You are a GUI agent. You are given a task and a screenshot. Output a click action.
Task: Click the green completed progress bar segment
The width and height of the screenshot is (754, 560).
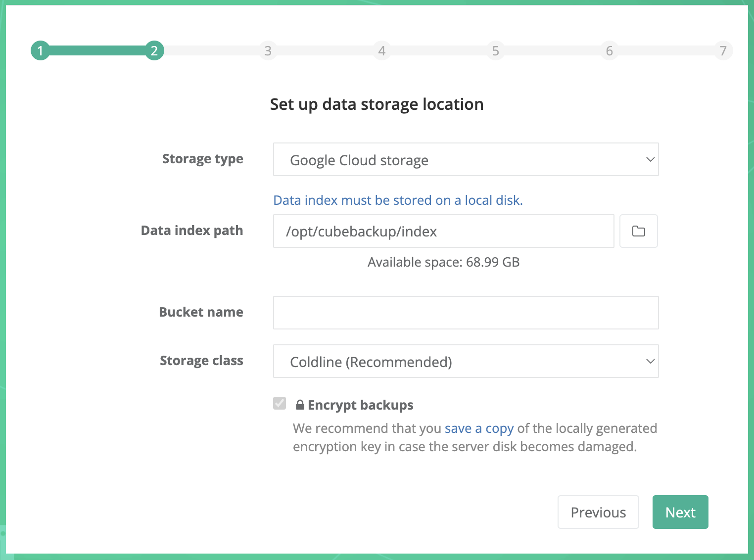coord(96,50)
